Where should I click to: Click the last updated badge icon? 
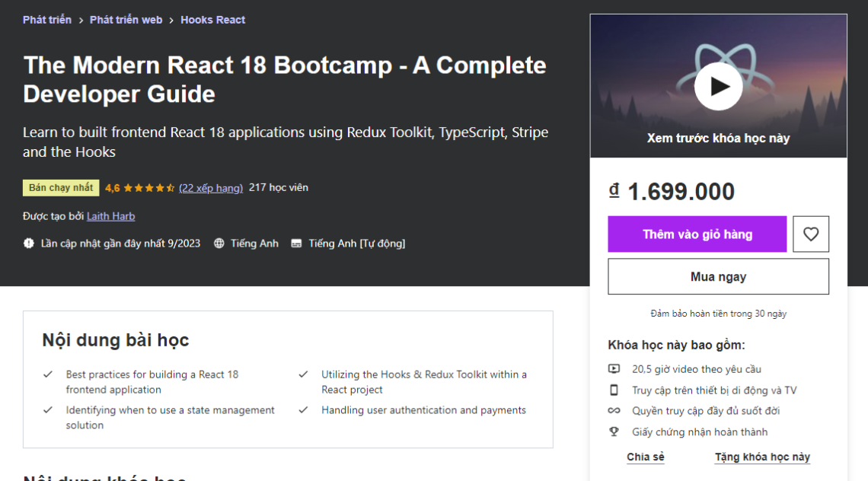(x=29, y=244)
